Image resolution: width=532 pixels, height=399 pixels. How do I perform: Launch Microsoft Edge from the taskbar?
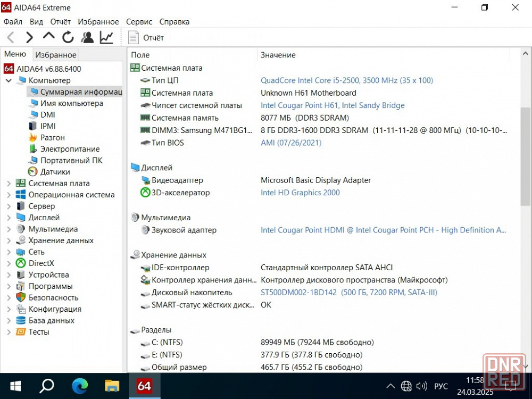coord(80,386)
